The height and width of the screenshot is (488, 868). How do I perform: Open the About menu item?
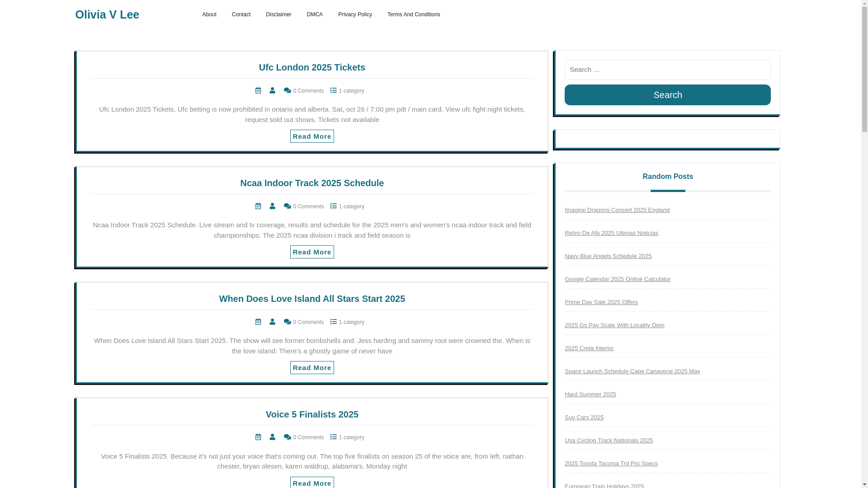[x=209, y=14]
